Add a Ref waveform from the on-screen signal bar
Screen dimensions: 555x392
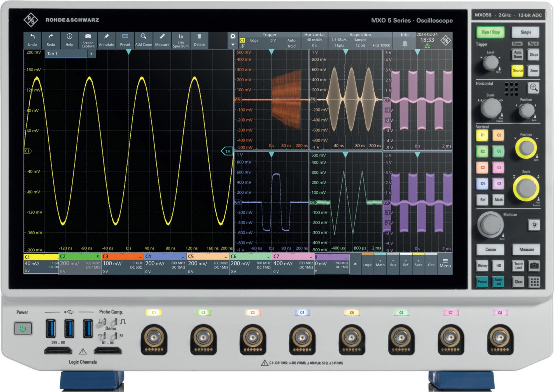click(406, 263)
